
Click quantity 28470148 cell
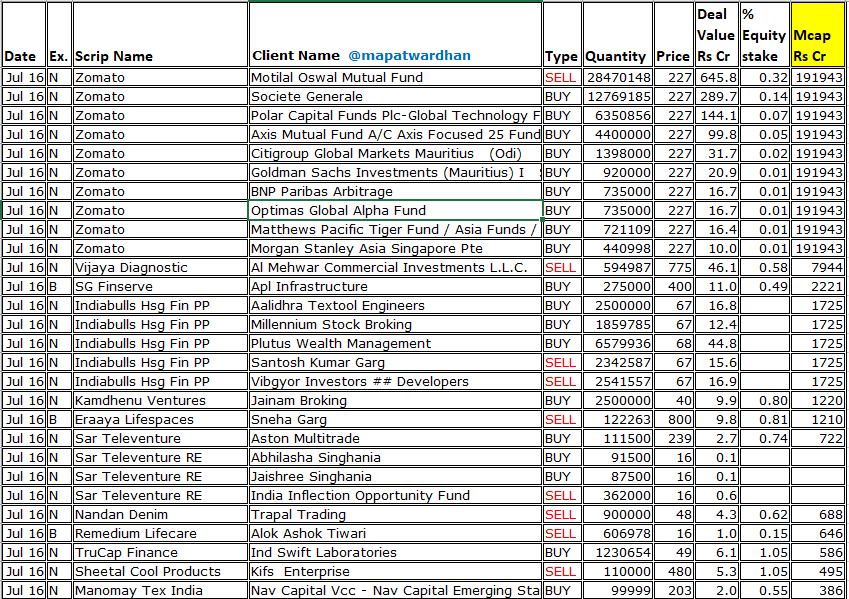tap(617, 77)
